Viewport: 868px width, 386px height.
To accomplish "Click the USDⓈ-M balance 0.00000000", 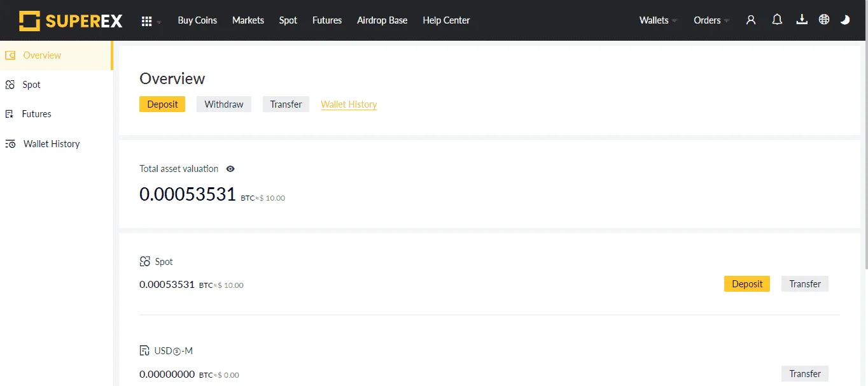I will click(x=167, y=375).
